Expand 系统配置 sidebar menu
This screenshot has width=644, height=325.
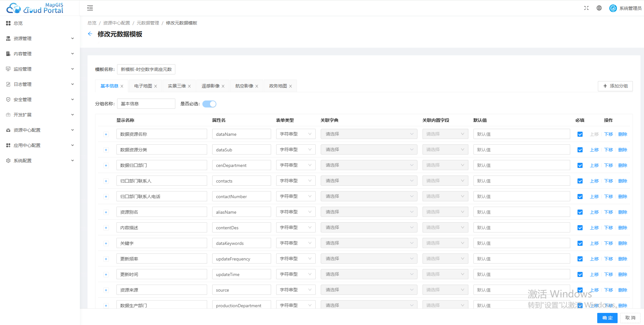(40, 161)
